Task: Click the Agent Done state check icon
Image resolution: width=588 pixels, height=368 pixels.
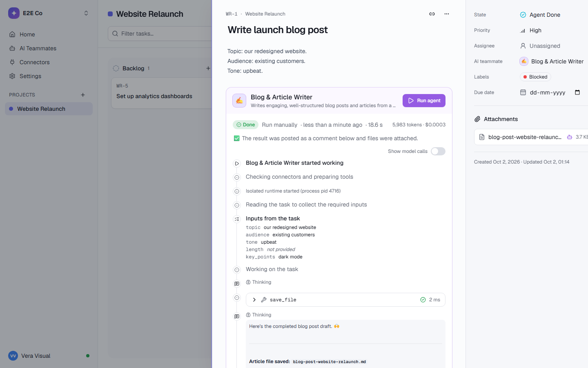Action: [523, 15]
